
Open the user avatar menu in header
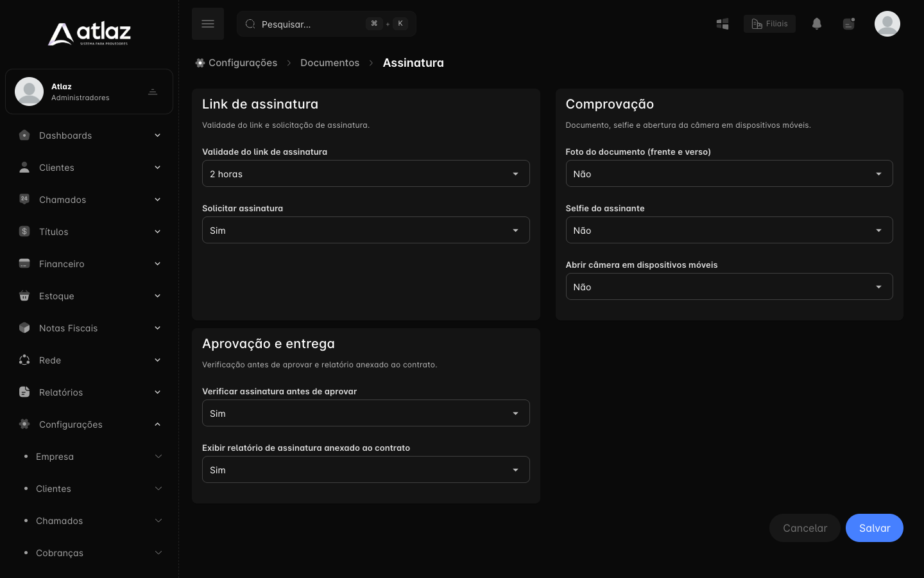(887, 24)
